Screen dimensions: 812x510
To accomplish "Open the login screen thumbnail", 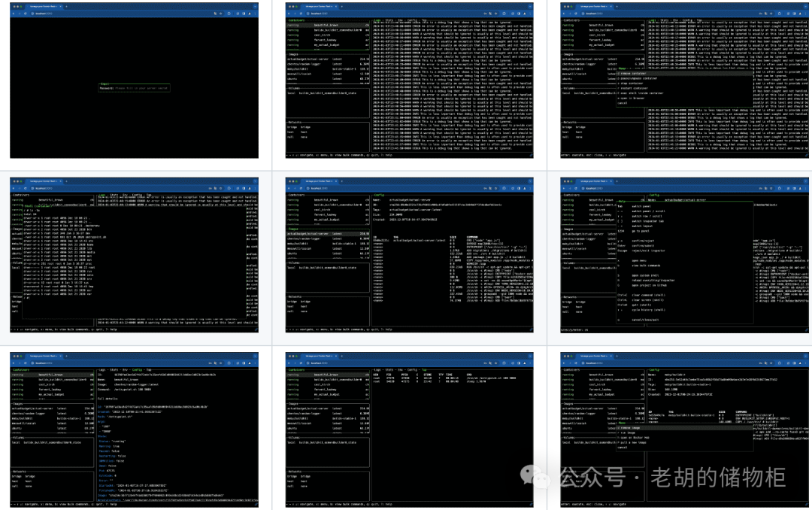I will coord(134,80).
